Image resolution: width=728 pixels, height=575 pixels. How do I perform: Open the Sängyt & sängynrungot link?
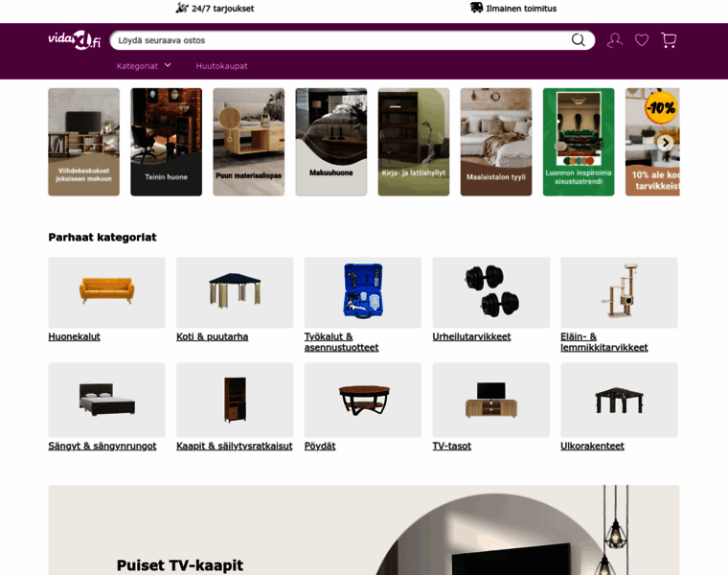click(x=102, y=446)
